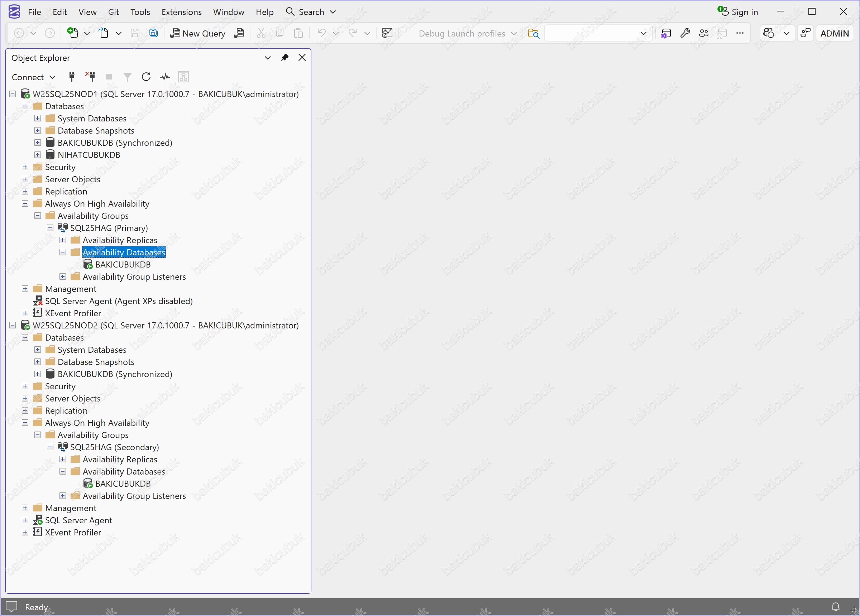Viewport: 860px width, 616px height.
Task: Expand the NIHATCUBUKDB database node
Action: (x=38, y=155)
